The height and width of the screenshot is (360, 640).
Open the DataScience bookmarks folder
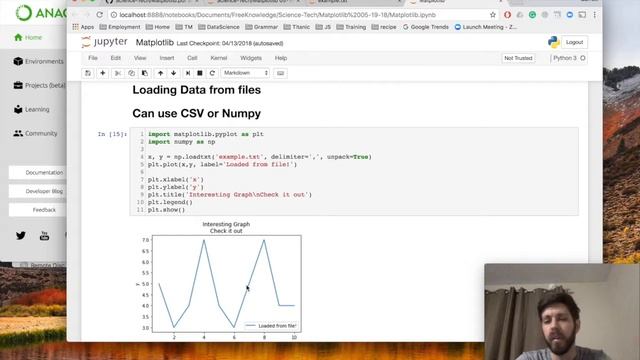click(x=219, y=27)
